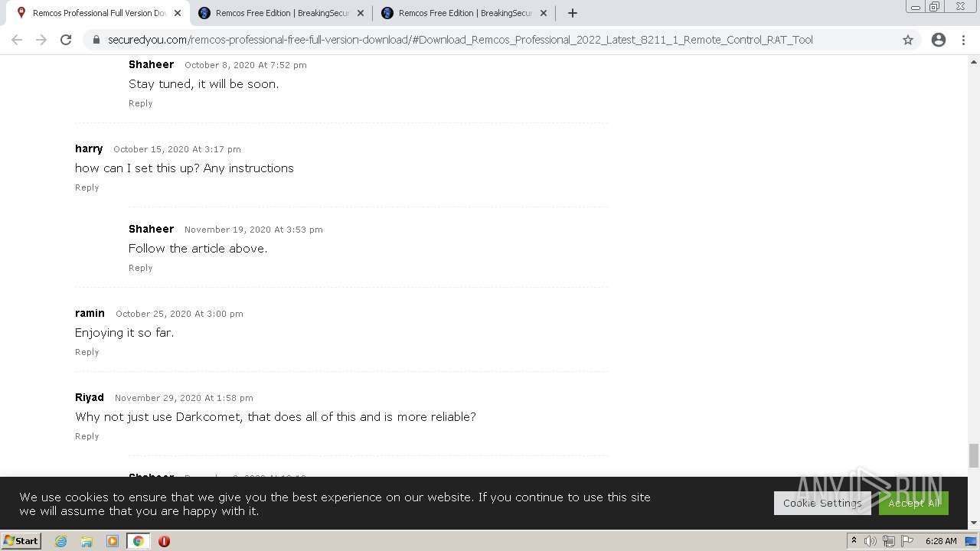The width and height of the screenshot is (980, 551).
Task: Open the November 19, 2020 comment permalink
Action: pos(253,230)
